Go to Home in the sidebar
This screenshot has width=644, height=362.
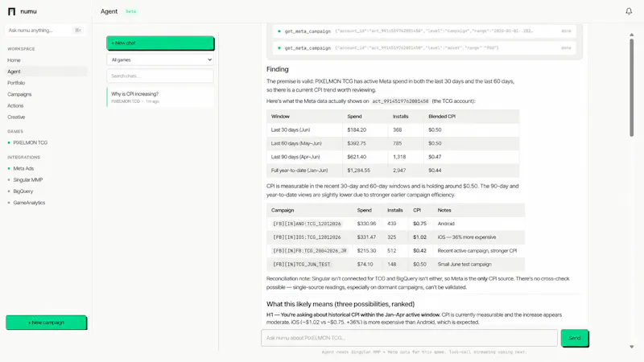pos(14,60)
